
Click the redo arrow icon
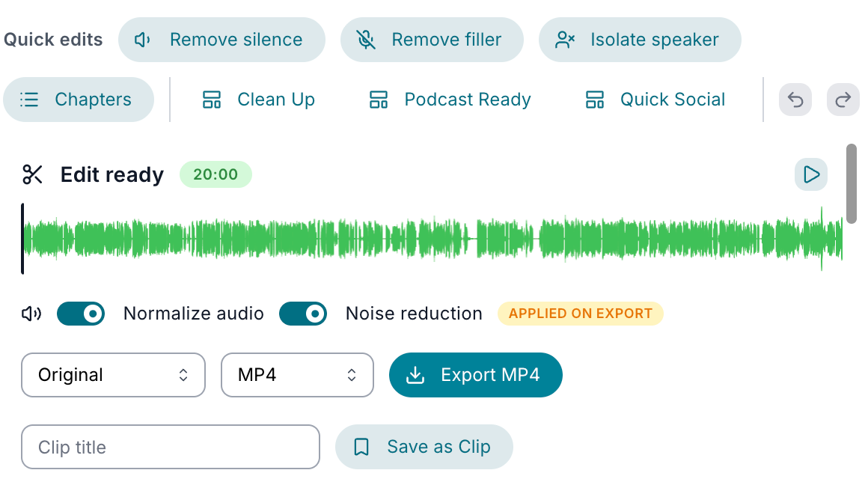[x=843, y=100]
